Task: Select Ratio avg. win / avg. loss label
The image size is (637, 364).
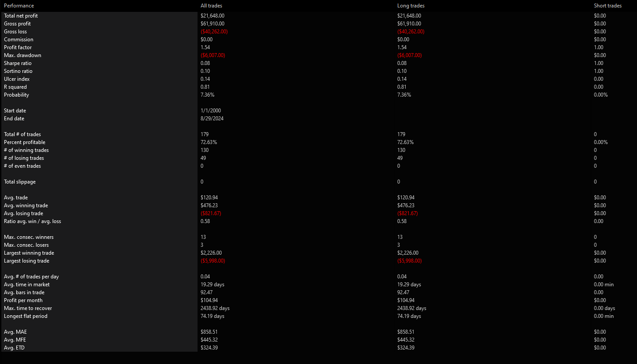Action: pyautogui.click(x=32, y=221)
